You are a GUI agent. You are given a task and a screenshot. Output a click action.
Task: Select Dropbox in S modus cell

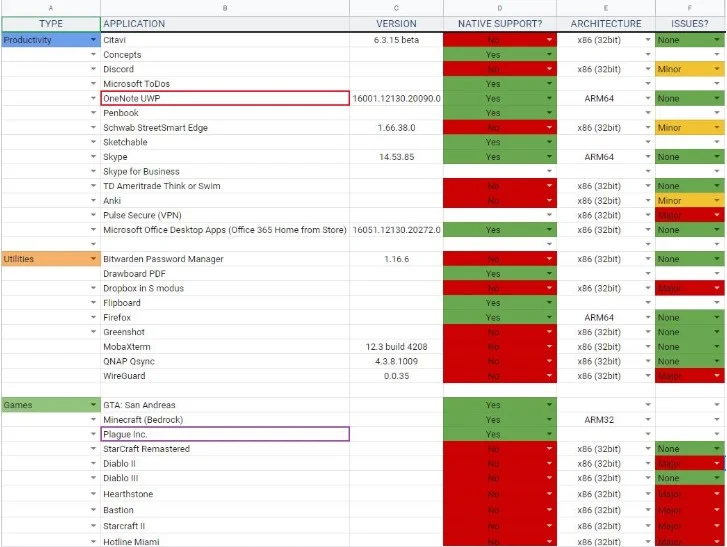point(225,288)
